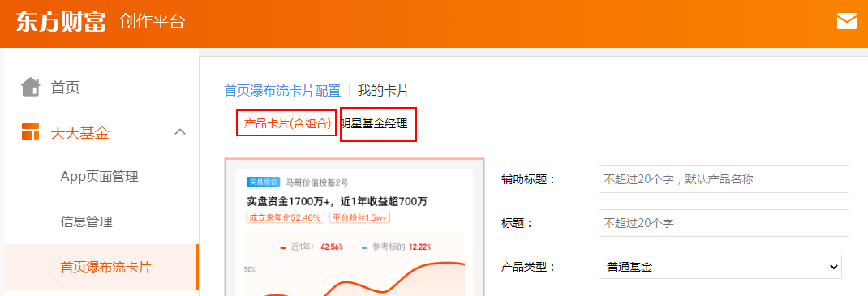Screen dimensions: 868x296
Task: Click 参考标的 12.22% chart legend
Action: (397, 247)
